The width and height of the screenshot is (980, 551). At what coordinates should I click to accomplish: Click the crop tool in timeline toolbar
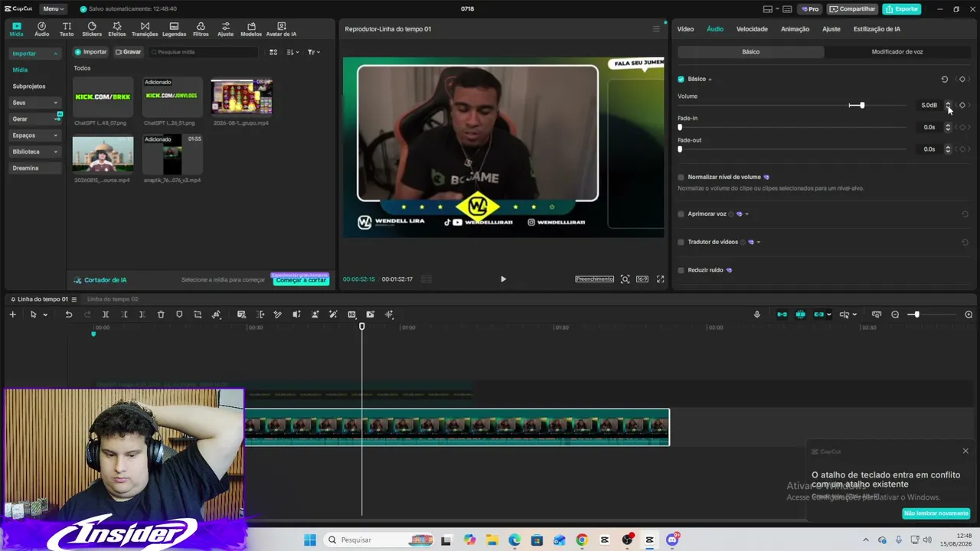tap(198, 315)
